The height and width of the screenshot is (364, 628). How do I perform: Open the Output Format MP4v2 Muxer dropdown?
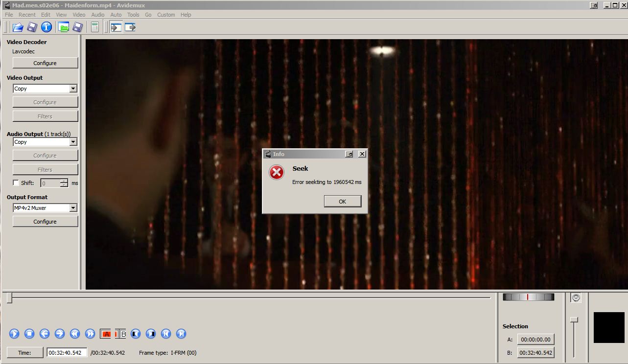click(x=73, y=208)
